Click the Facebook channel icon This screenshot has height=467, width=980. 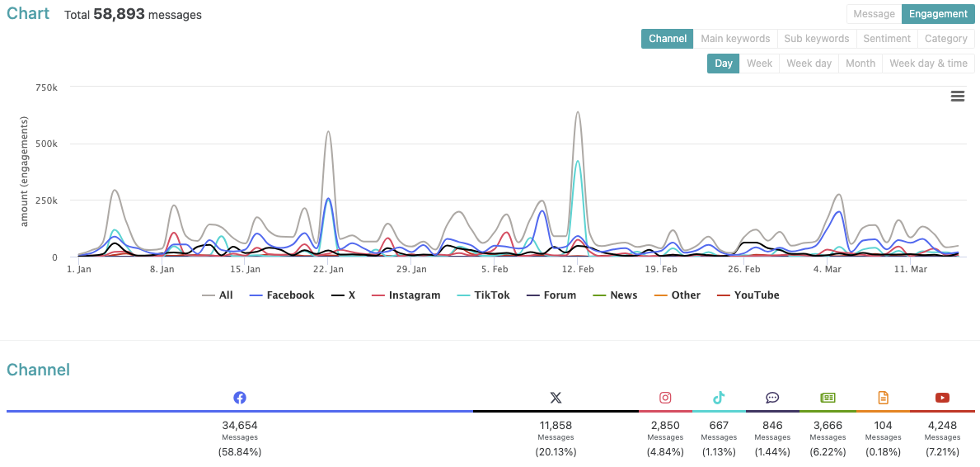tap(240, 398)
